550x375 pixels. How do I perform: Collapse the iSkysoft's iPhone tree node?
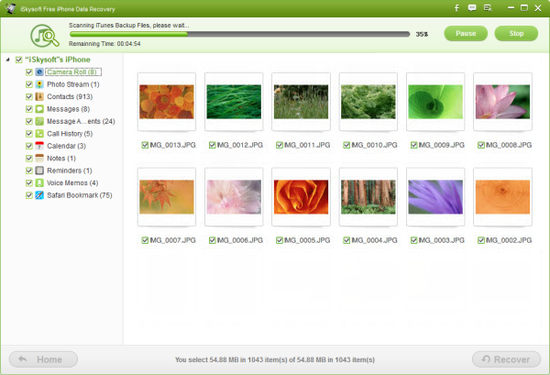click(x=8, y=60)
